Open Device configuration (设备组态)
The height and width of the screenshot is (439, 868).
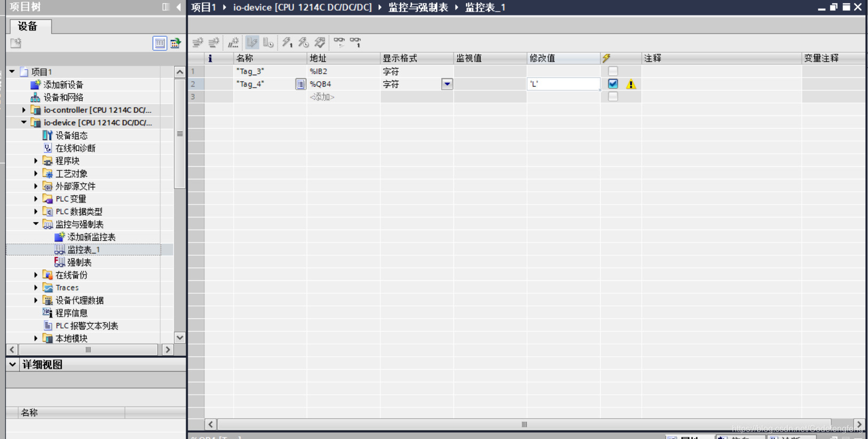pos(65,136)
